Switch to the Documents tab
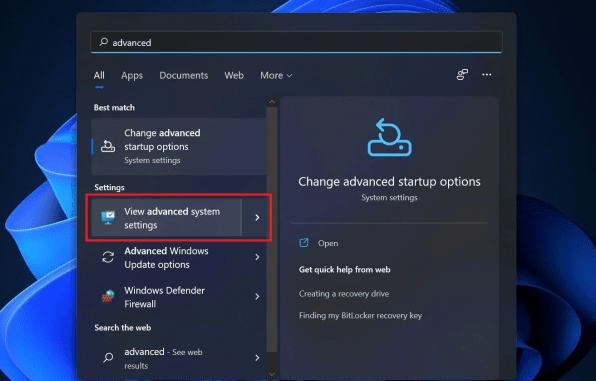596x381 pixels. coord(184,75)
